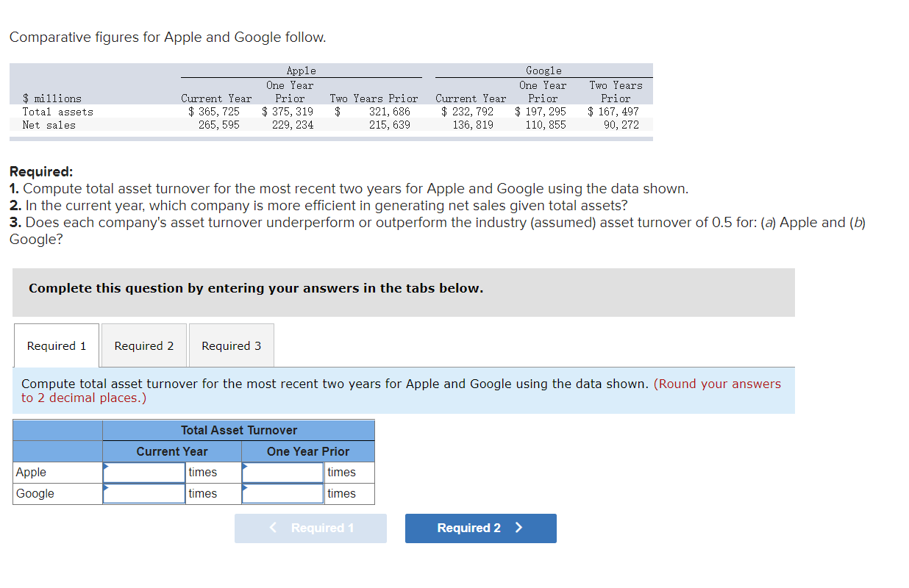
Task: Click the hint triangle in Google's Current Year cell
Action: 107,489
